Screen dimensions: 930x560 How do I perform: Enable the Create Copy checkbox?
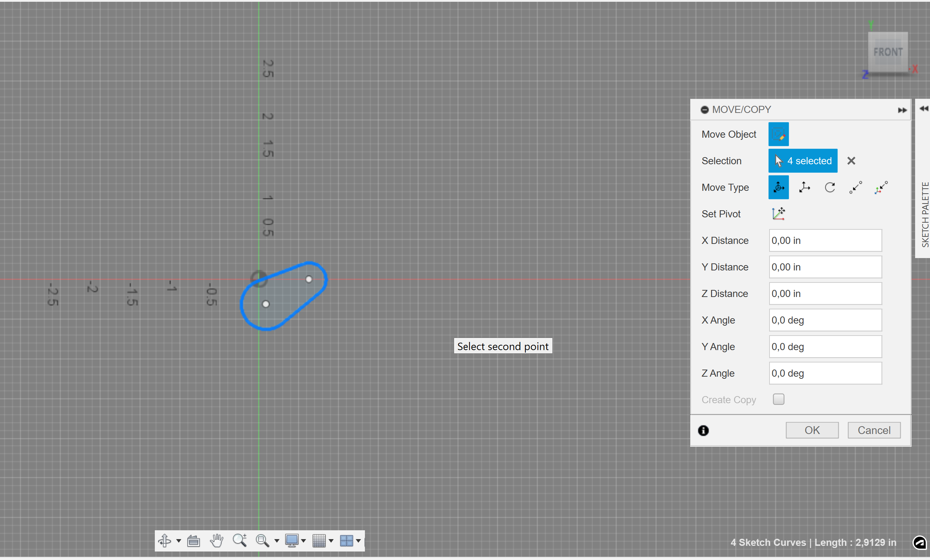pyautogui.click(x=778, y=399)
